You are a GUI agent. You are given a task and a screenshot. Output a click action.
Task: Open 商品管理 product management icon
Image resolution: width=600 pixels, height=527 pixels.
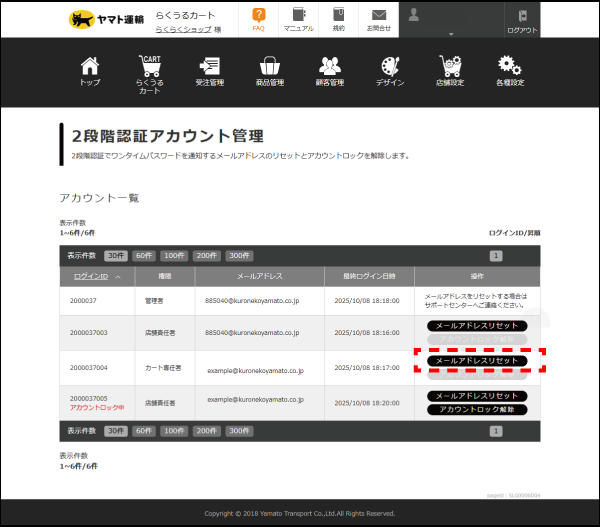(x=270, y=68)
